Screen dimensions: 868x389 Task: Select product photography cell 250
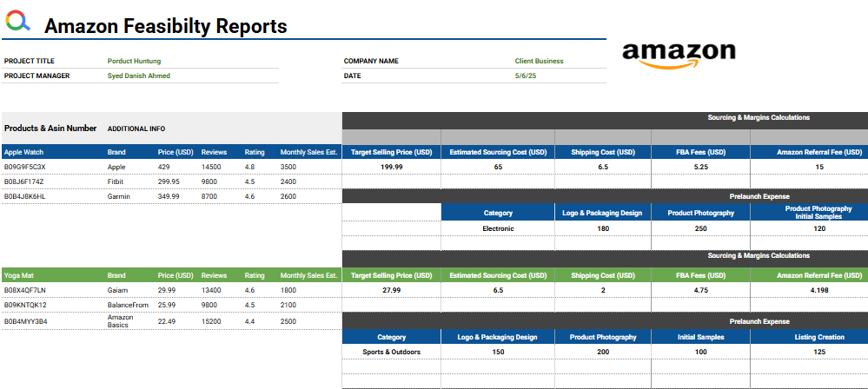(701, 228)
